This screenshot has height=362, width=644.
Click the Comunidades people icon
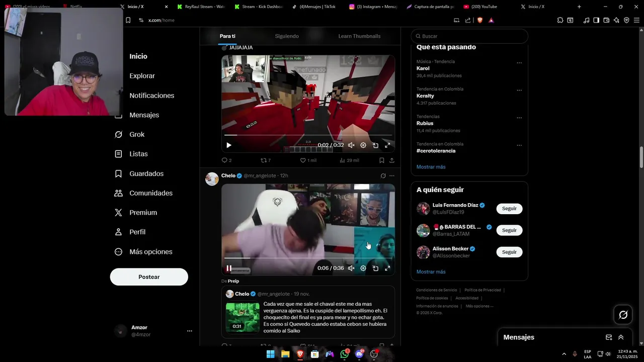click(x=119, y=193)
